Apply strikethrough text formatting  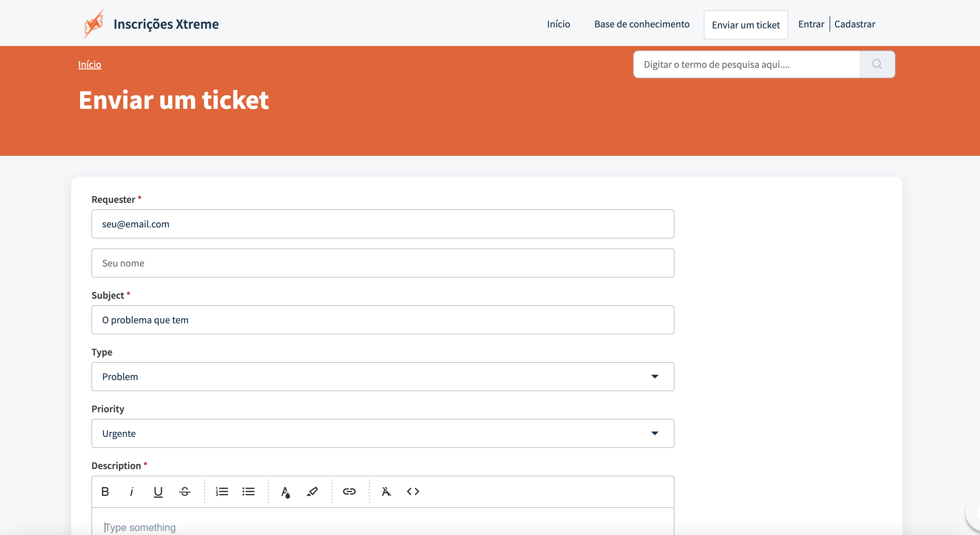point(185,491)
